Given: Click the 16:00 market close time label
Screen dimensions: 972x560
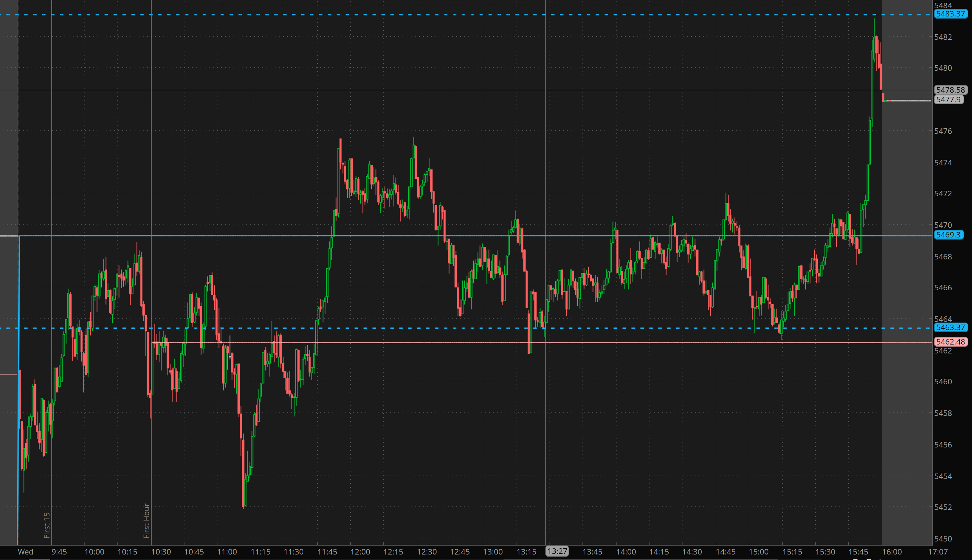Looking at the screenshot, I should [x=892, y=551].
